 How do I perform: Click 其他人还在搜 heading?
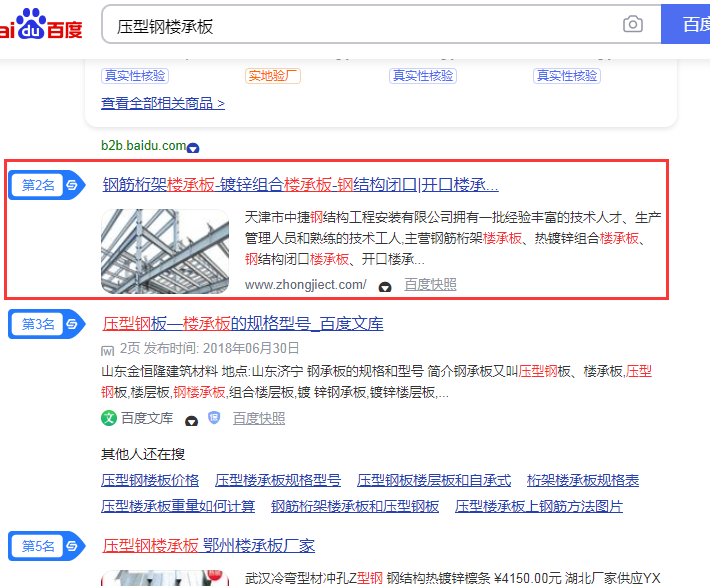point(143,454)
